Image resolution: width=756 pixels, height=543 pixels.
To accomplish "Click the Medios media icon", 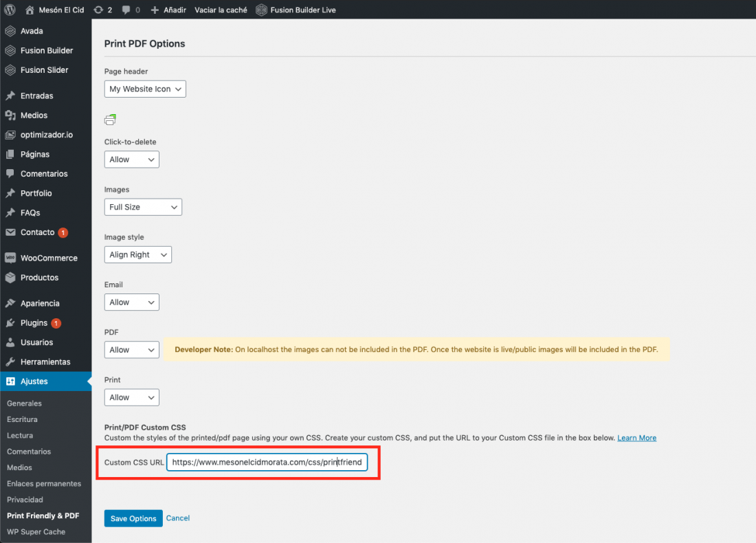I will click(10, 115).
